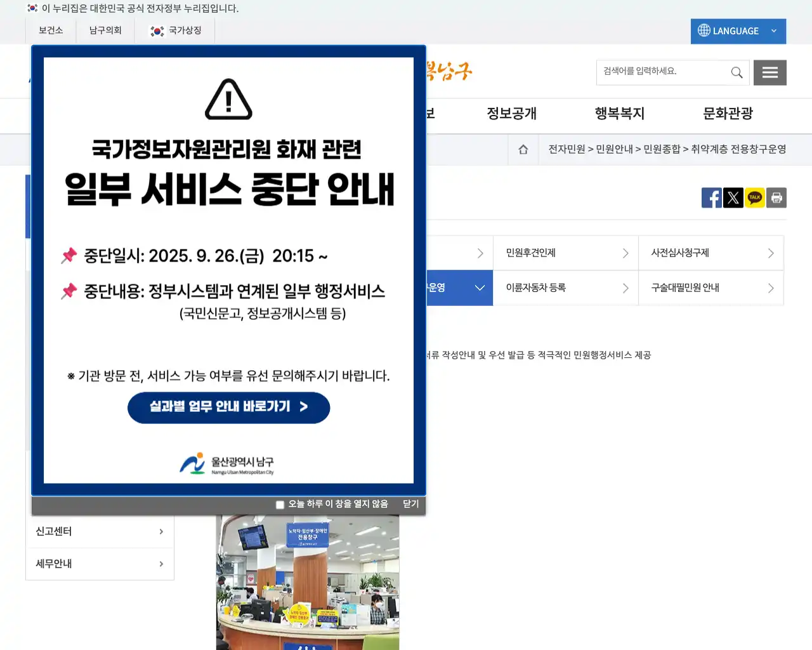Click the 울산광역시 남구 logo in popup
The width and height of the screenshot is (812, 650).
pyautogui.click(x=226, y=464)
